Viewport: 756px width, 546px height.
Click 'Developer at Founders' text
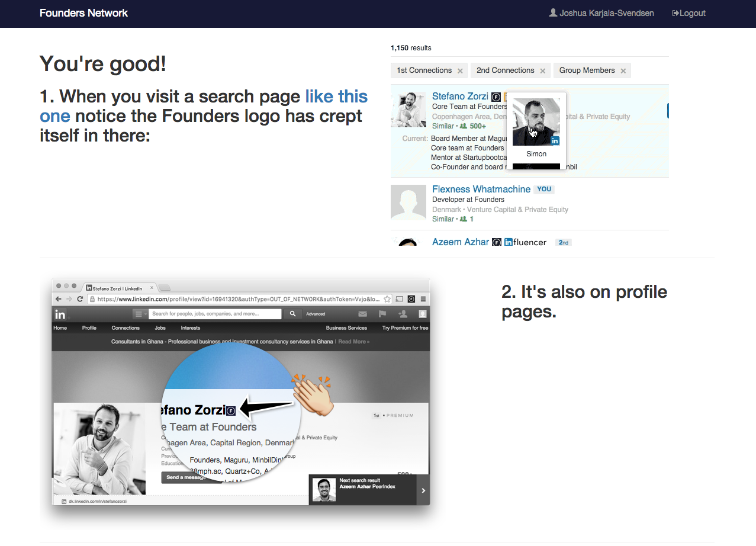point(468,200)
